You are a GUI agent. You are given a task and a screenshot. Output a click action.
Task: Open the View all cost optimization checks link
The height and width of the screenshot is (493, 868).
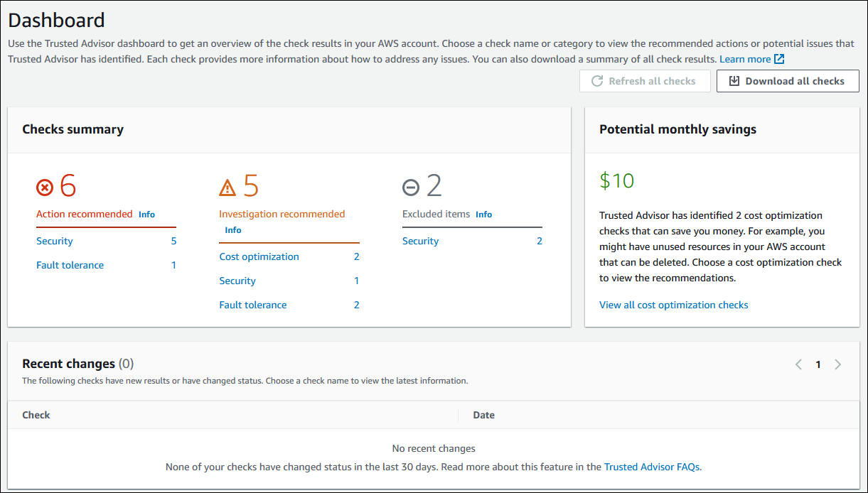(673, 304)
